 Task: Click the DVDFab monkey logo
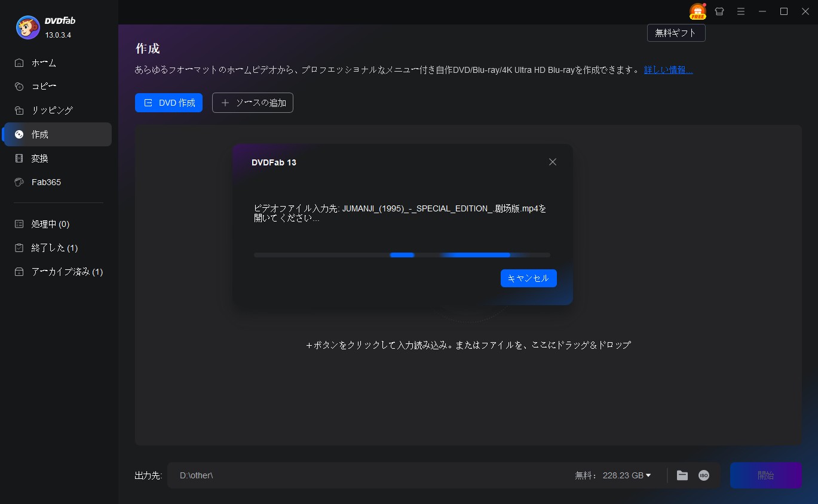point(28,27)
